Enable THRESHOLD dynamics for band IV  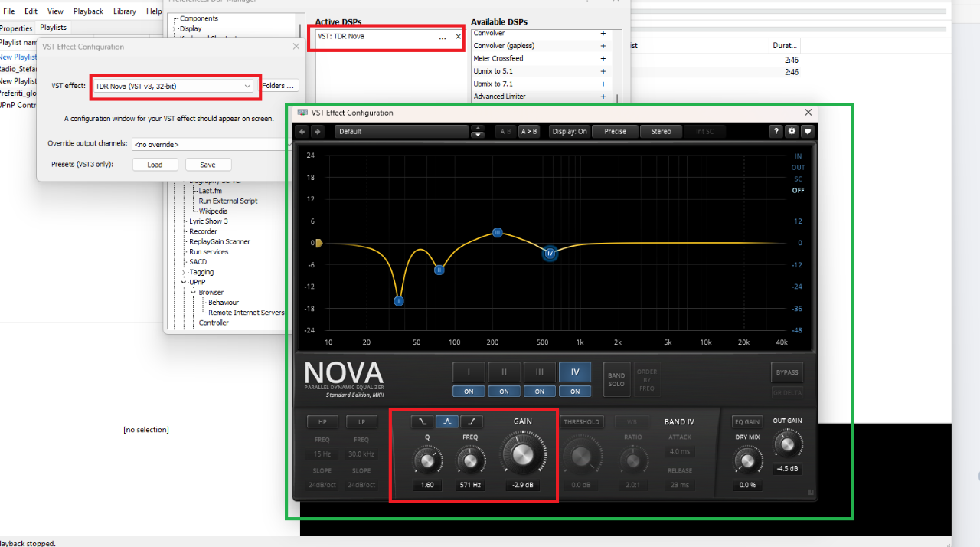tap(582, 422)
